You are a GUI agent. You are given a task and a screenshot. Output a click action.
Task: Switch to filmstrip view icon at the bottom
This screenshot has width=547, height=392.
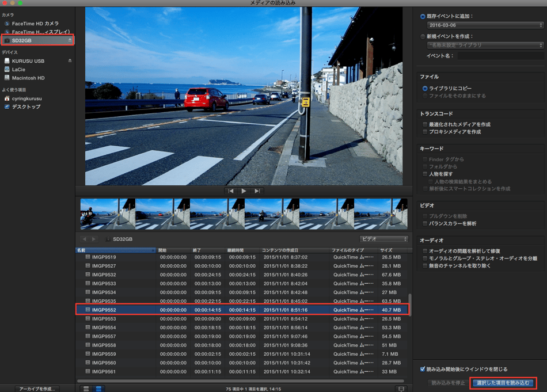pyautogui.click(x=86, y=389)
